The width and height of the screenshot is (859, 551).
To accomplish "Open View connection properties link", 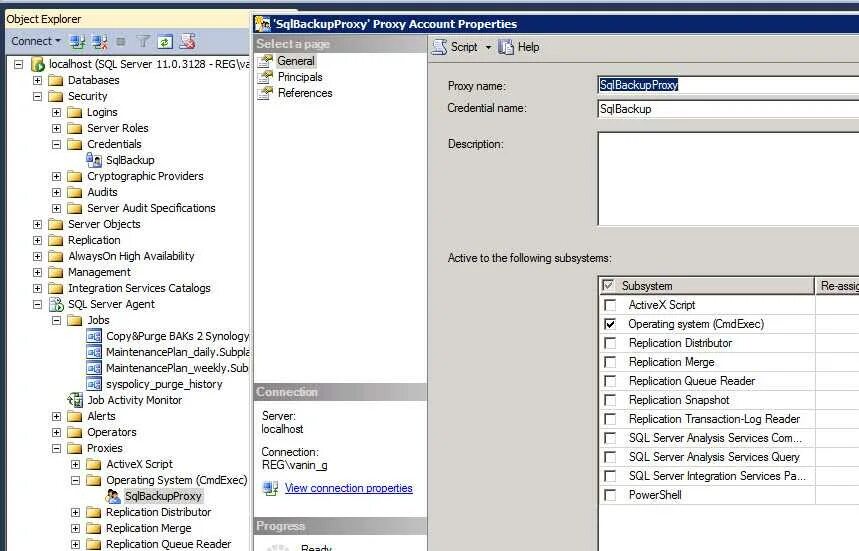I will 348,488.
